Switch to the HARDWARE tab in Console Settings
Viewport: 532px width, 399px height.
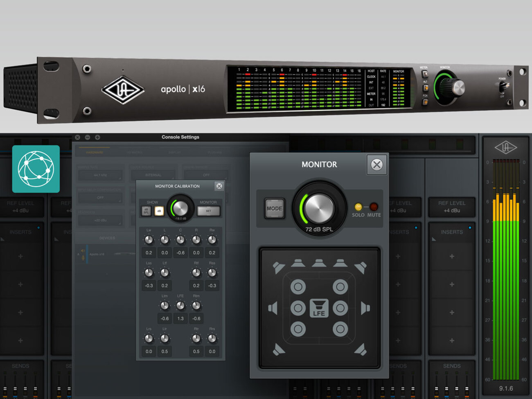click(94, 153)
